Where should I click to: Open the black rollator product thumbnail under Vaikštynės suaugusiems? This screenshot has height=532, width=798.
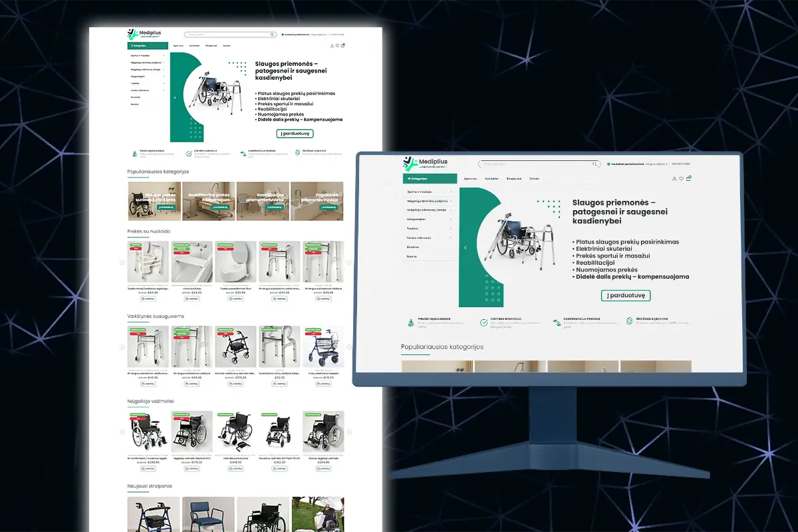(x=235, y=346)
